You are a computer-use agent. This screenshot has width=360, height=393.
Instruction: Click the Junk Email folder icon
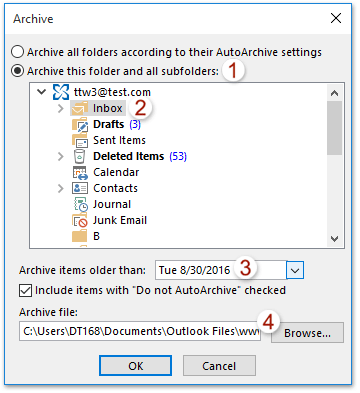coord(80,220)
